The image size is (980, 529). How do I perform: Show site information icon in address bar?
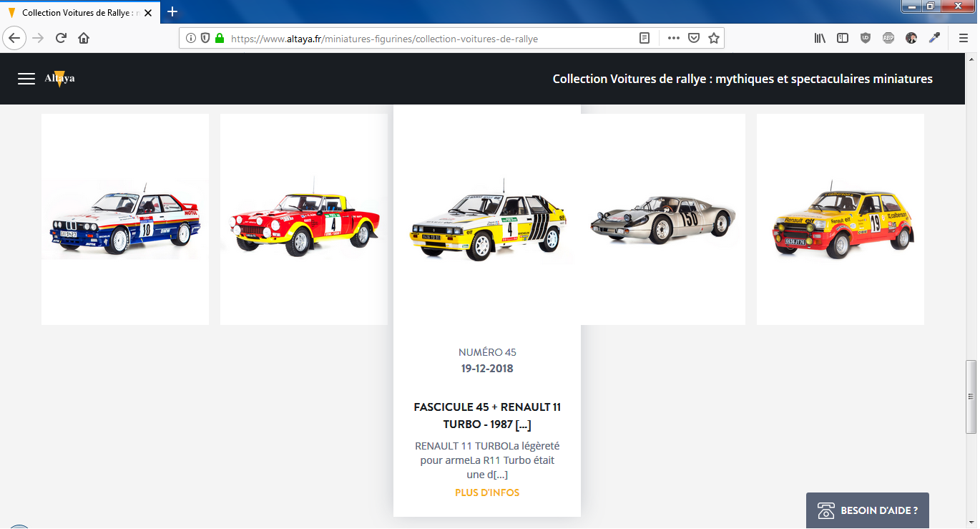pos(191,39)
